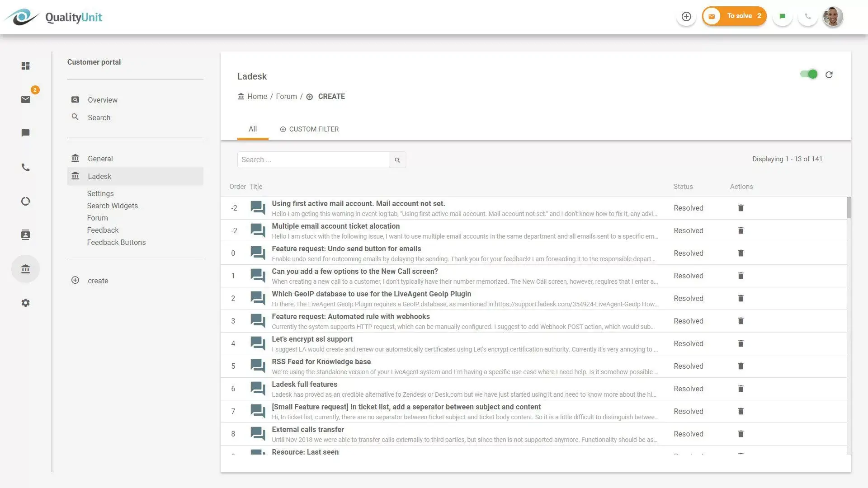This screenshot has height=488, width=868.
Task: Open the topic 'Let's encrypt ssl support'
Action: (312, 339)
